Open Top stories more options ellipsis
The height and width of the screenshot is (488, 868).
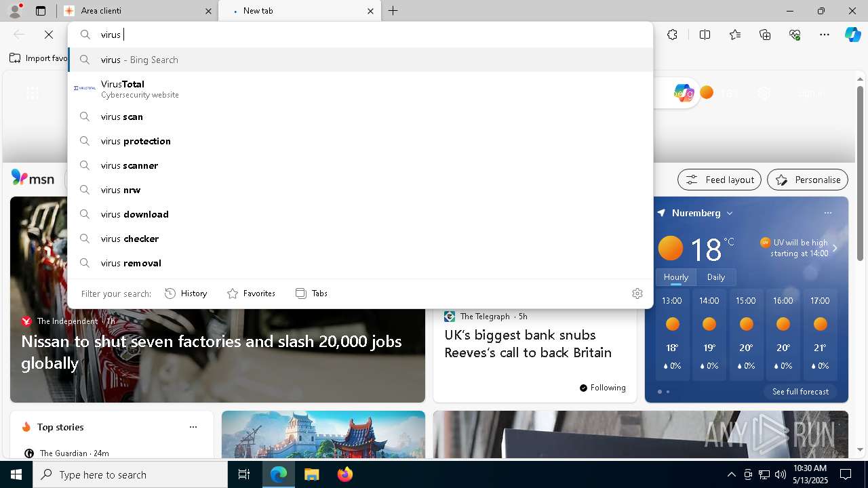tap(193, 427)
